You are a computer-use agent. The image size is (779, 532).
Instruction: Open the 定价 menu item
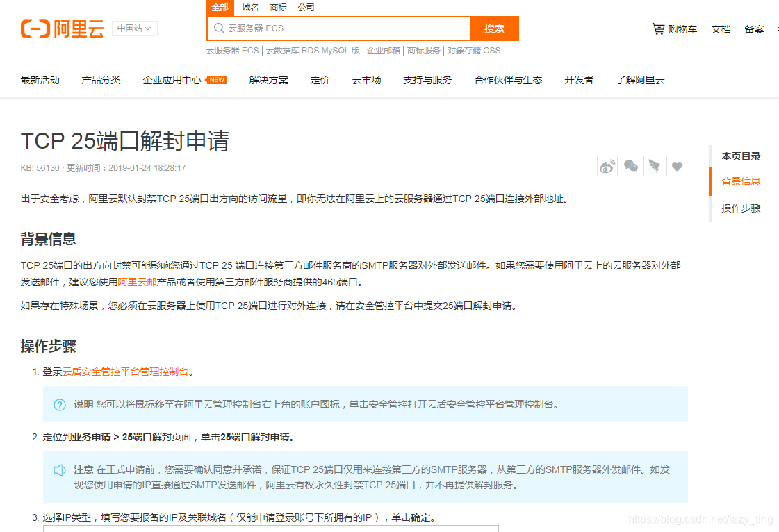[320, 80]
